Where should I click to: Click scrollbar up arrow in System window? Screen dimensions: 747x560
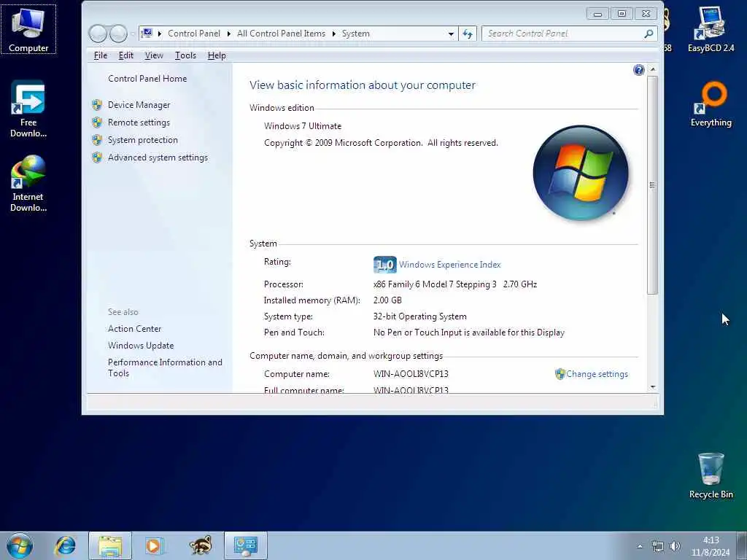click(x=652, y=69)
